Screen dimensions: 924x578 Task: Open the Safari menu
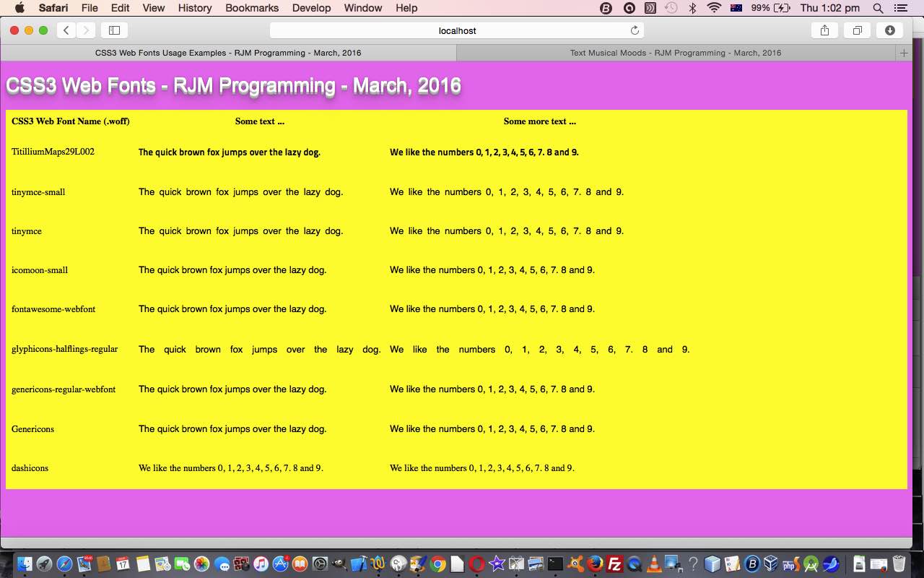pos(53,8)
